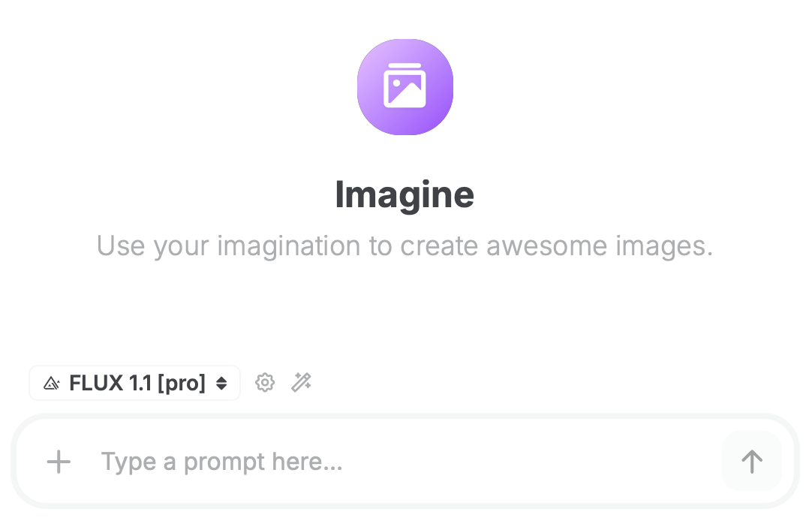Click the purple Imagine app logo

point(404,87)
